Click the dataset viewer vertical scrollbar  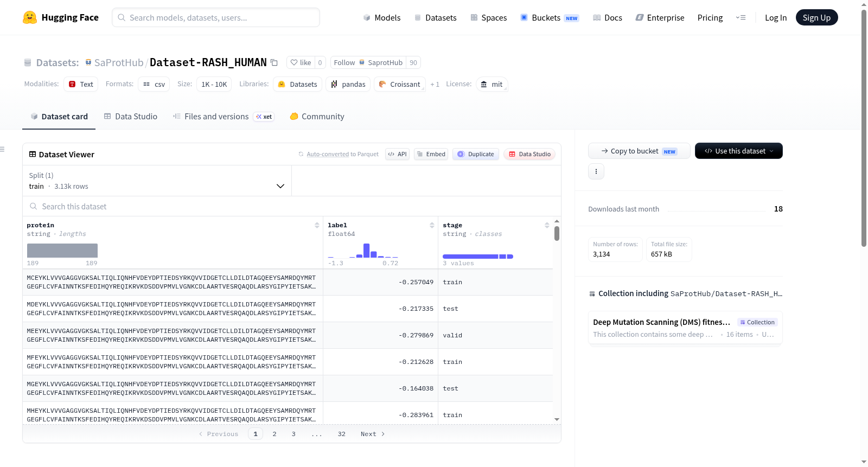[557, 234]
